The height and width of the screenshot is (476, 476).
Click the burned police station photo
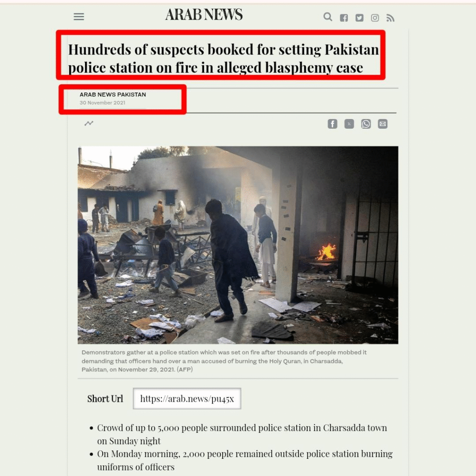(x=238, y=245)
